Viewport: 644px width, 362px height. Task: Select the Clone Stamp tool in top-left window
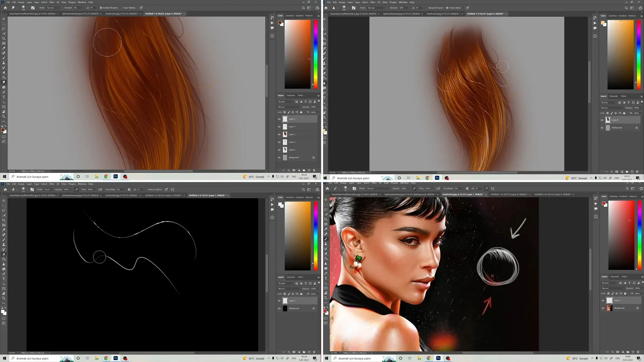(4, 63)
